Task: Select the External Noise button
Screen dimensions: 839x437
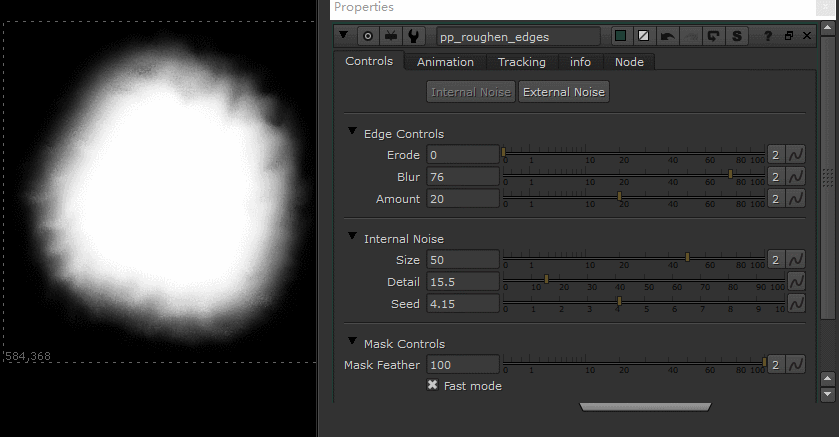Action: 564,92
